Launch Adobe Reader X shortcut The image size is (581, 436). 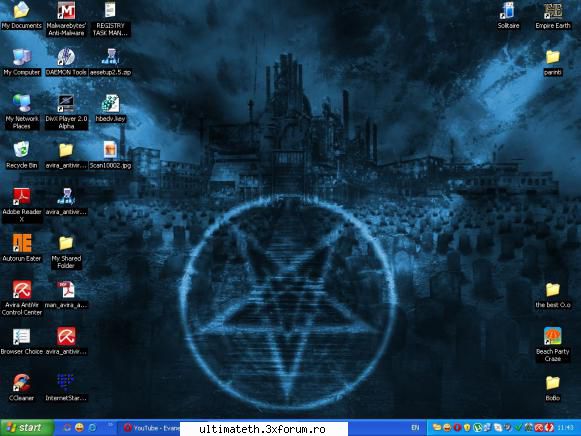coord(21,204)
